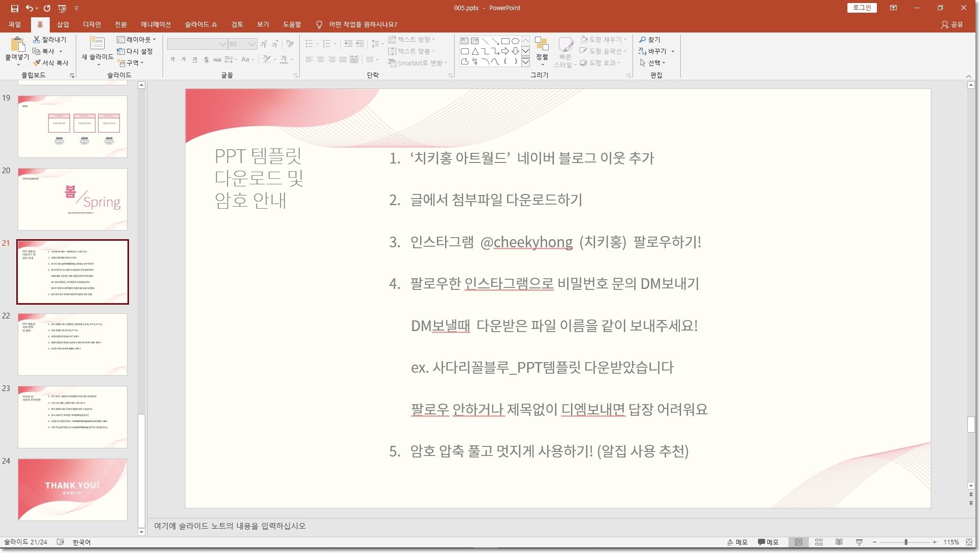The height and width of the screenshot is (553, 980).
Task: Start Slide Show from status bar icon
Action: (859, 542)
